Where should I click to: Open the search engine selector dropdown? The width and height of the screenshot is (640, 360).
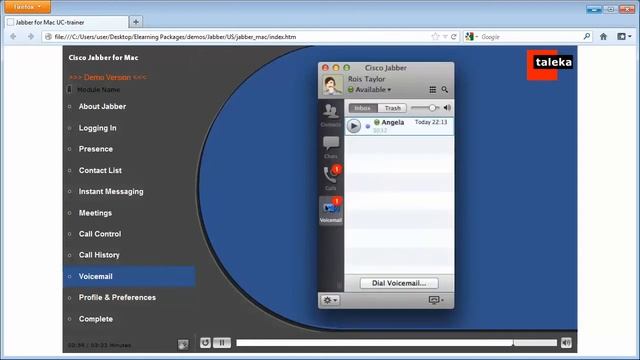pos(471,37)
